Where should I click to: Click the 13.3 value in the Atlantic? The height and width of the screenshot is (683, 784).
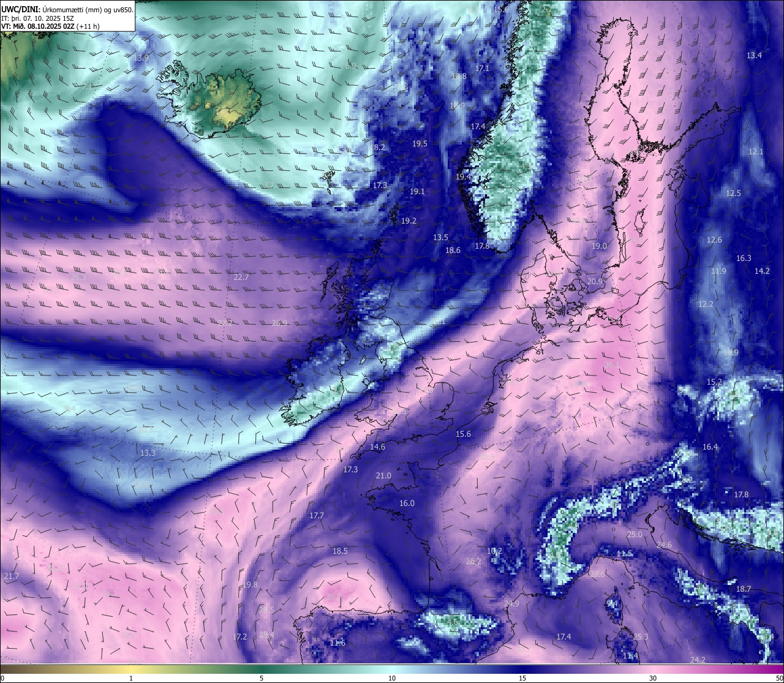pyautogui.click(x=148, y=453)
